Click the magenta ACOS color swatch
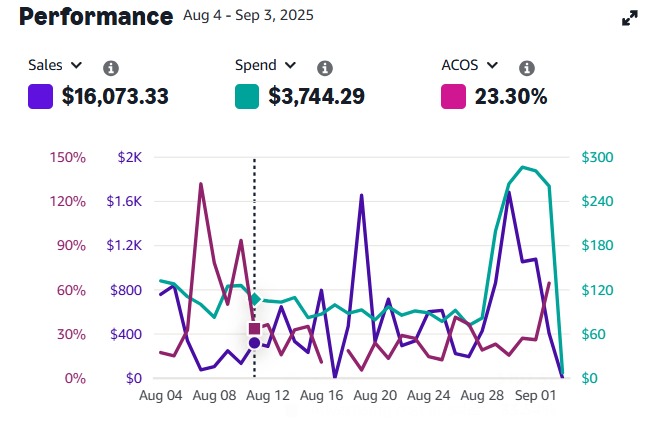656x429 pixels. point(452,97)
